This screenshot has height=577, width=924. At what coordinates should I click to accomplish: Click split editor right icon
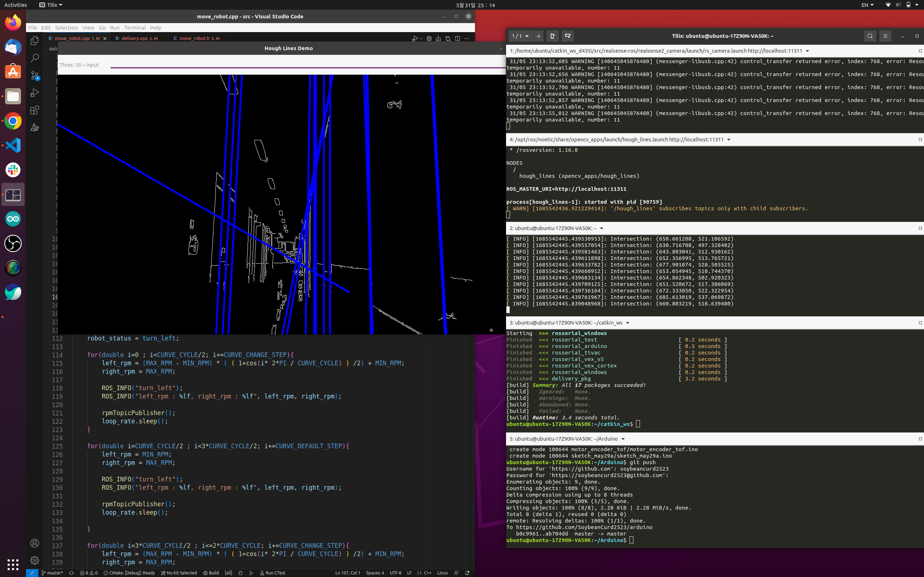pos(457,39)
